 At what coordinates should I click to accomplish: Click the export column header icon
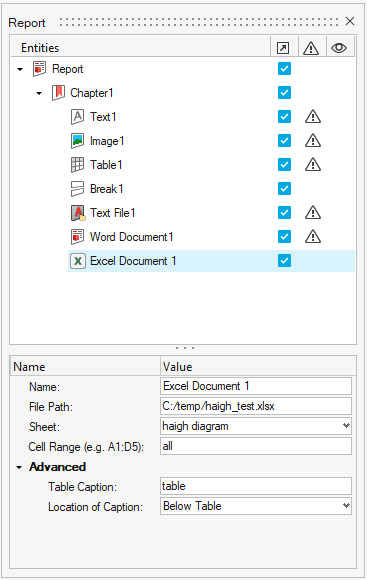coord(283,48)
